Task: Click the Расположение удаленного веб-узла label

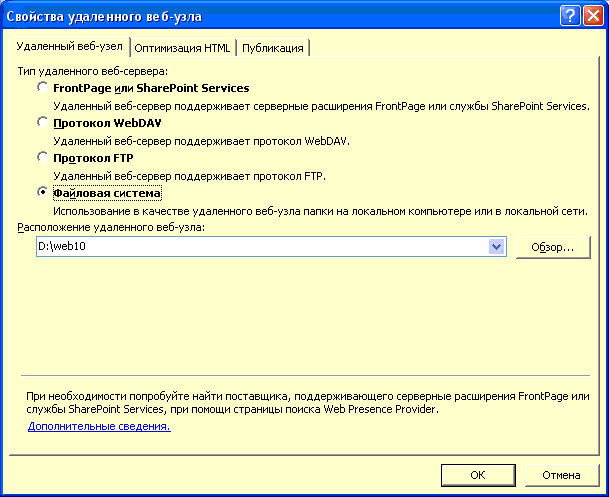Action: [111, 227]
